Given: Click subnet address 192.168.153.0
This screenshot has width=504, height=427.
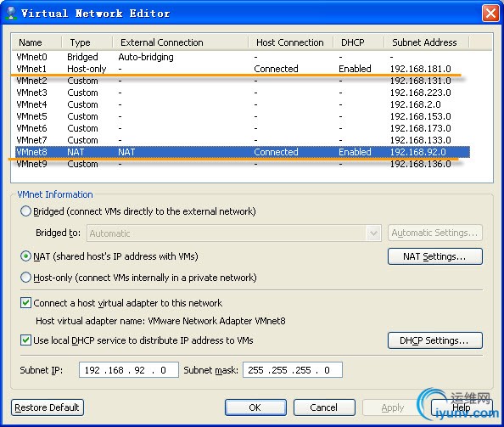Looking at the screenshot, I should pos(421,116).
